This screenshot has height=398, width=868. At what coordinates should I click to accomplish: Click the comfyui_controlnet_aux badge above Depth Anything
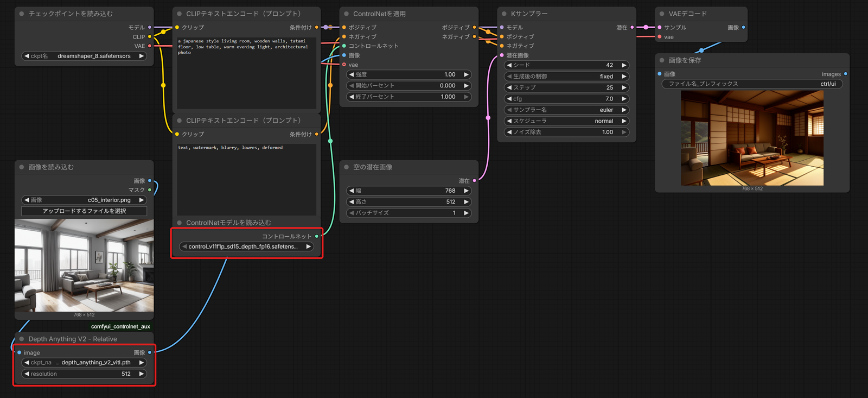coord(120,326)
